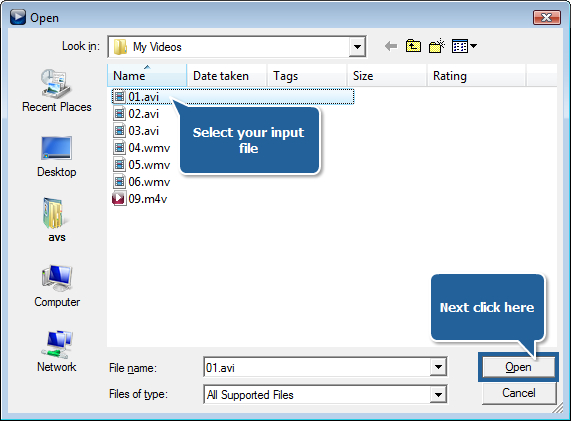Viewport: 571px width, 421px height.
Task: Sort files by Name column
Action: coord(147,75)
